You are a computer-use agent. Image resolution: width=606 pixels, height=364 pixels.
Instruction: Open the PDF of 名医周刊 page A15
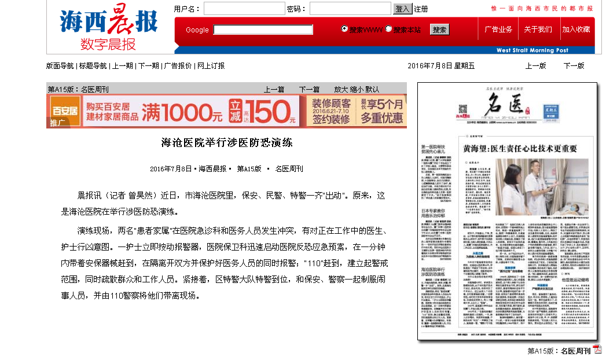pyautogui.click(x=597, y=350)
